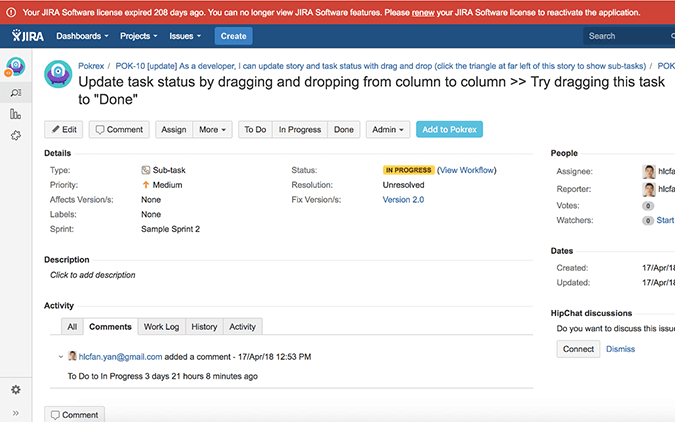This screenshot has width=675, height=422.
Task: Open the POK-10 parent story breadcrumb
Action: pyautogui.click(x=381, y=66)
